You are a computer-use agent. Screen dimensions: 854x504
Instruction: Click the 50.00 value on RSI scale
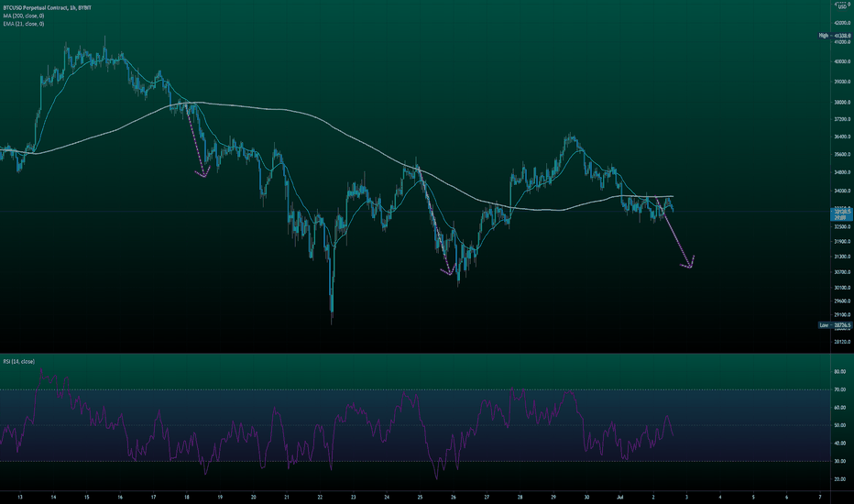click(840, 425)
